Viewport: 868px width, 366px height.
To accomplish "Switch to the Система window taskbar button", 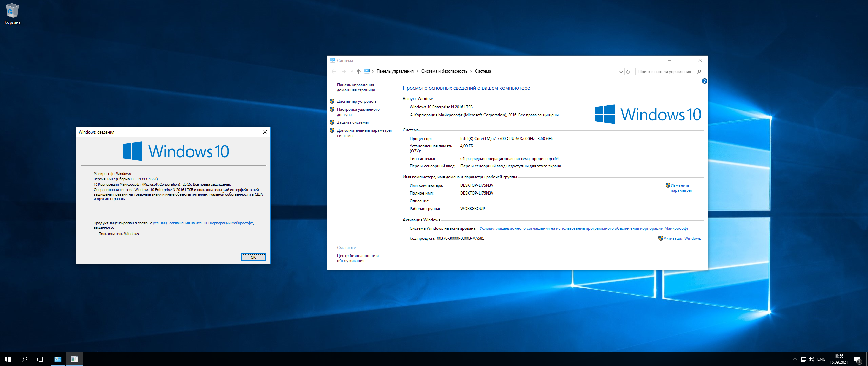I will click(x=58, y=359).
